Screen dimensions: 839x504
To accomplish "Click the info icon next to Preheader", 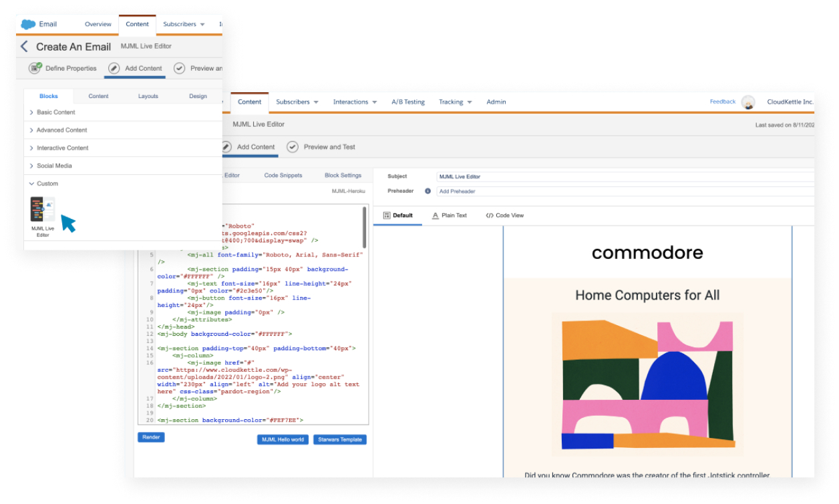I will tap(428, 191).
